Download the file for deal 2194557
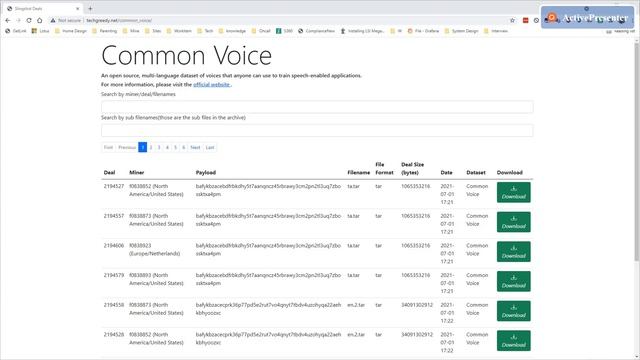Image resolution: width=640 pixels, height=360 pixels. click(x=513, y=222)
